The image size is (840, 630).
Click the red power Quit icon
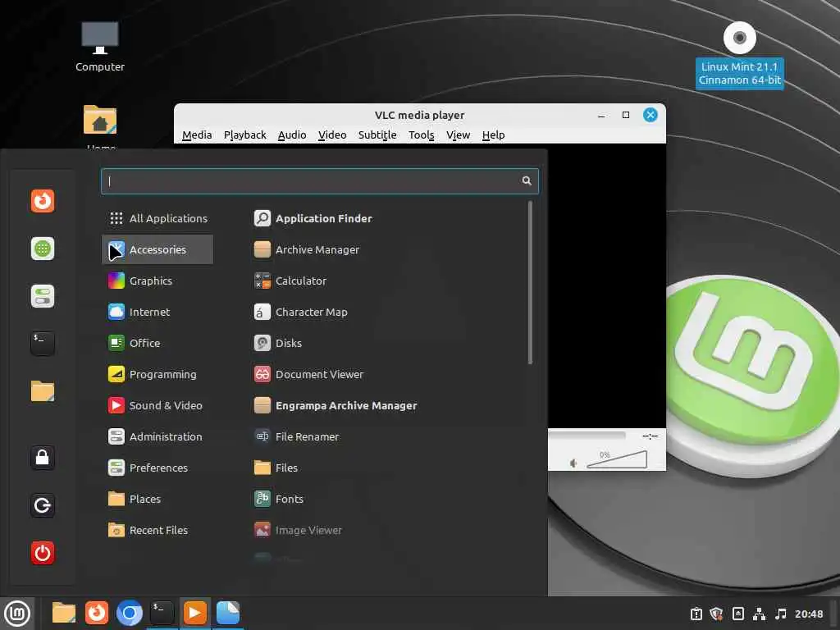click(x=43, y=553)
